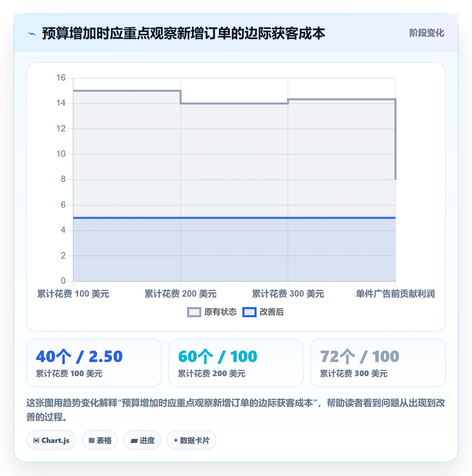Select the 数据卡片 tag chip
Viewport: 472px width, 476px height.
[191, 440]
